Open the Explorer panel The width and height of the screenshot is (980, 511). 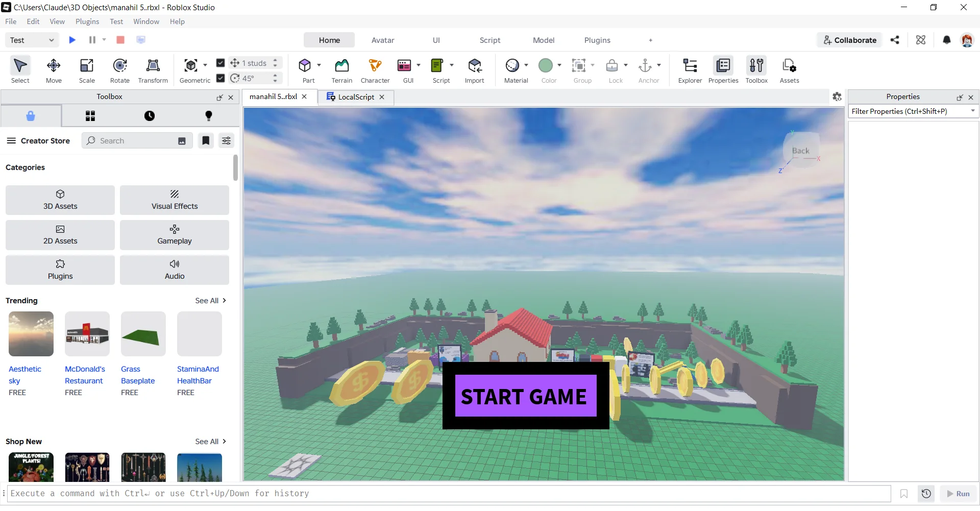click(690, 69)
